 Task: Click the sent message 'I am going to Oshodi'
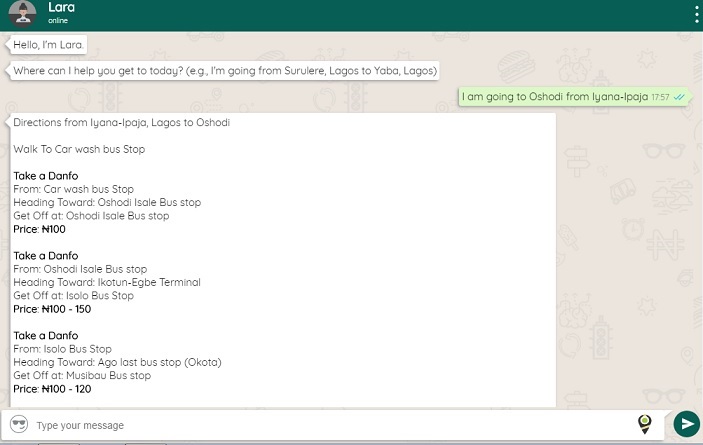tap(555, 97)
